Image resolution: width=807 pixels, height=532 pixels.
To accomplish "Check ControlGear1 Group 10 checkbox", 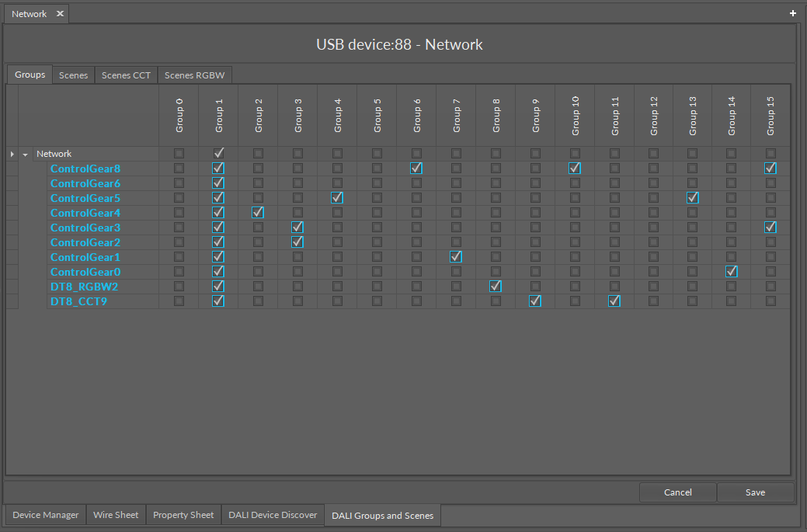I will click(x=575, y=257).
